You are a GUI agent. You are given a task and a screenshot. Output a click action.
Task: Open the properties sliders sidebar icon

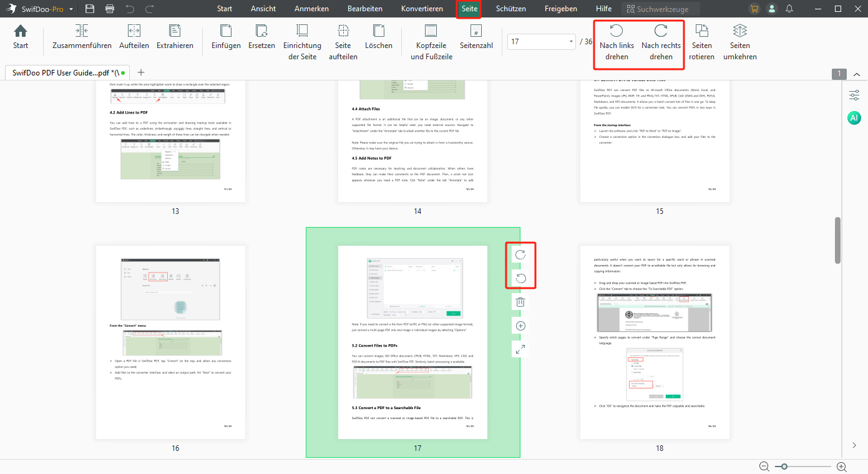[854, 95]
